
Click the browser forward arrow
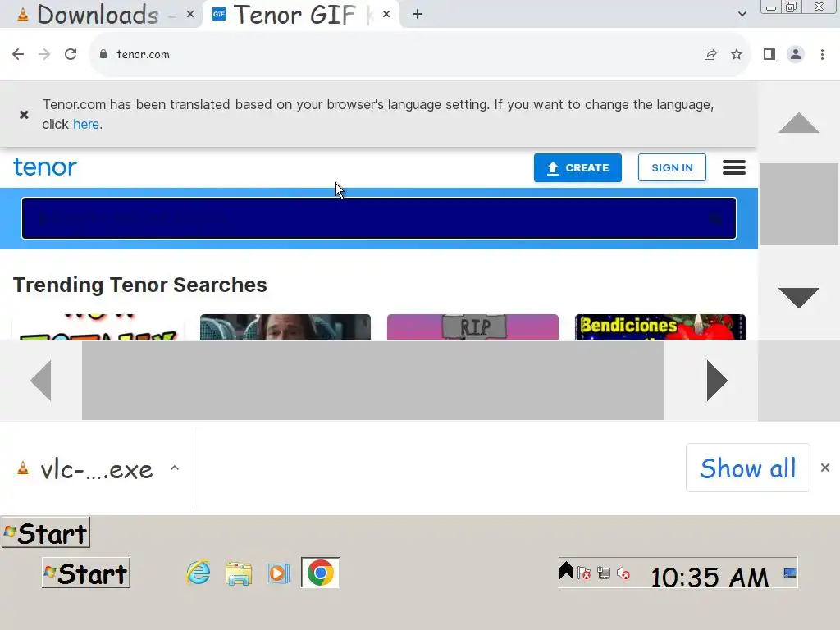[44, 54]
